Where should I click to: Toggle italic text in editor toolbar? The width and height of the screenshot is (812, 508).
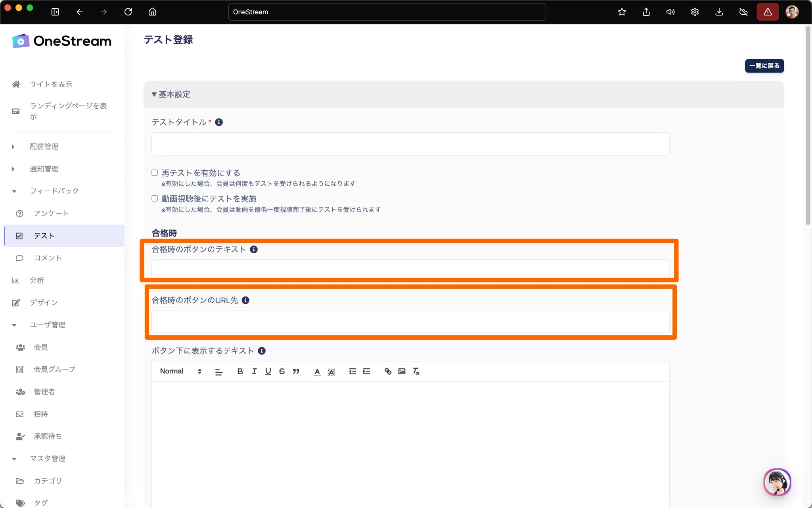(254, 371)
